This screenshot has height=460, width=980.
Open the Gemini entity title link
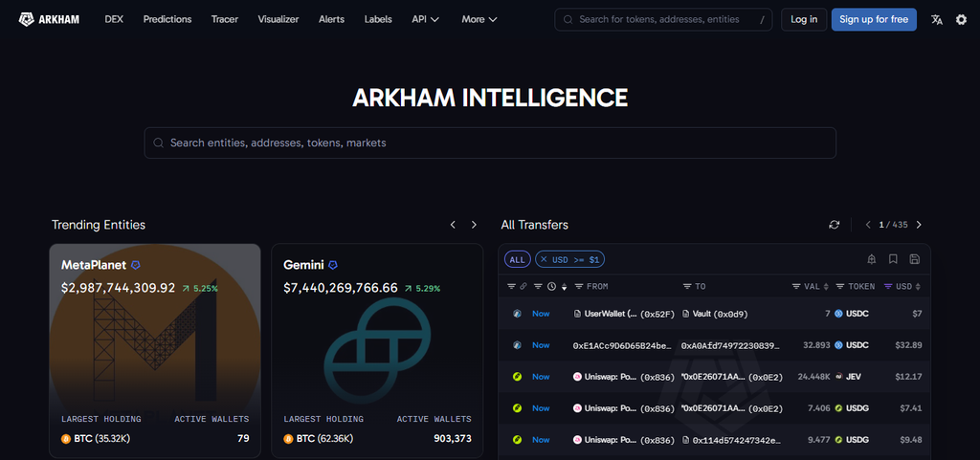click(x=303, y=265)
